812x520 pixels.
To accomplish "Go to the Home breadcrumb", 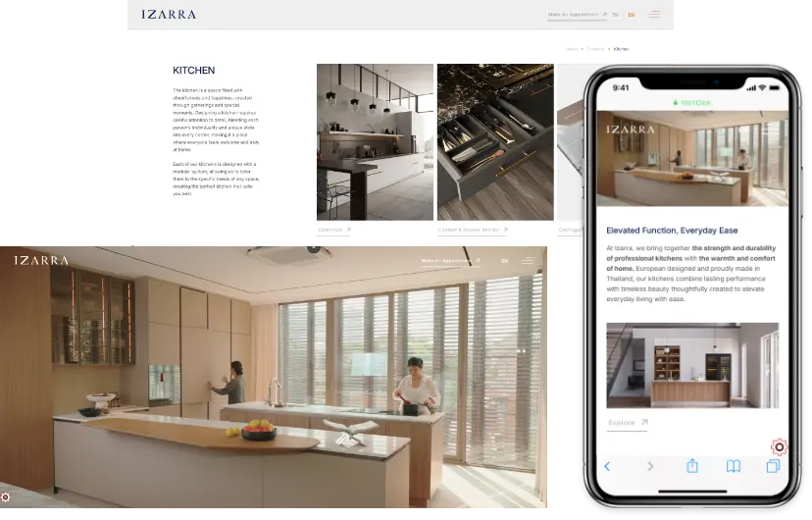I will [571, 49].
